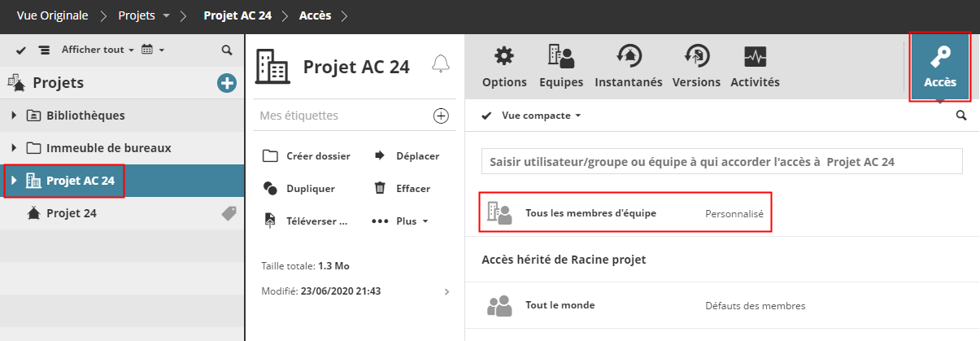The width and height of the screenshot is (980, 341).
Task: Add a new project with plus icon
Action: [227, 82]
